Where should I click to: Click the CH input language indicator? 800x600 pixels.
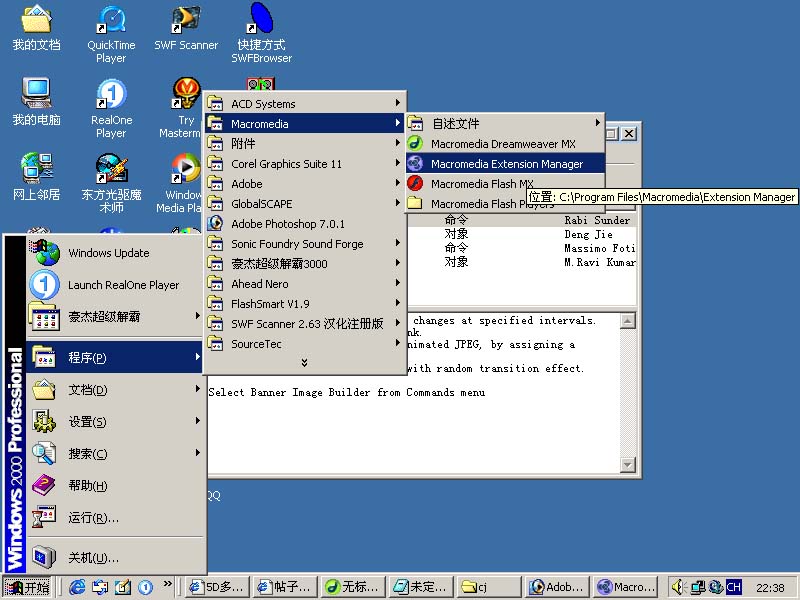click(x=734, y=587)
